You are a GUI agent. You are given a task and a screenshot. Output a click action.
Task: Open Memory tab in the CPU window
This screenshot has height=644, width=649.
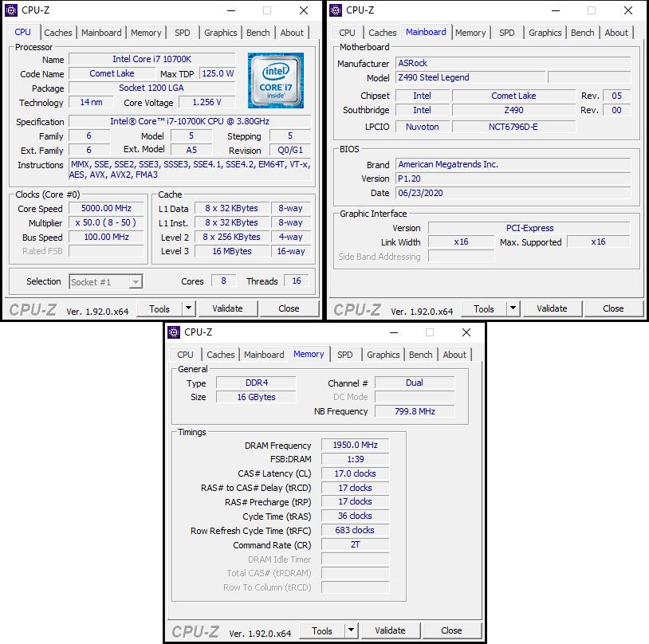146,33
